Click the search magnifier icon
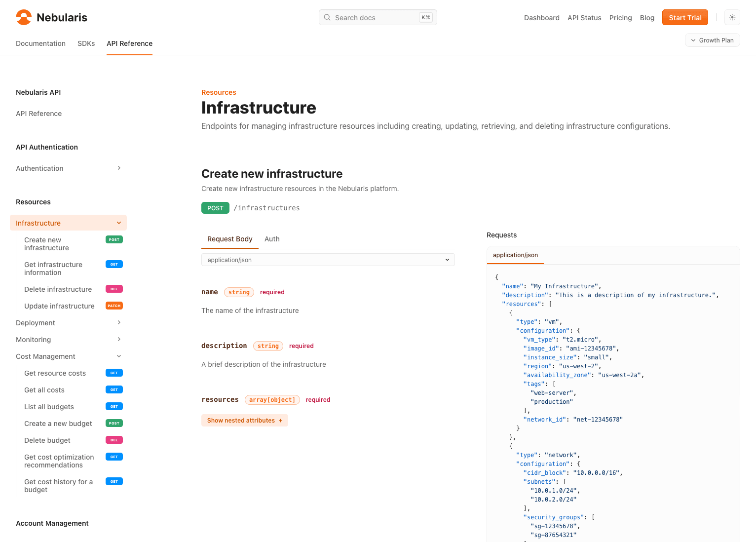 point(327,17)
